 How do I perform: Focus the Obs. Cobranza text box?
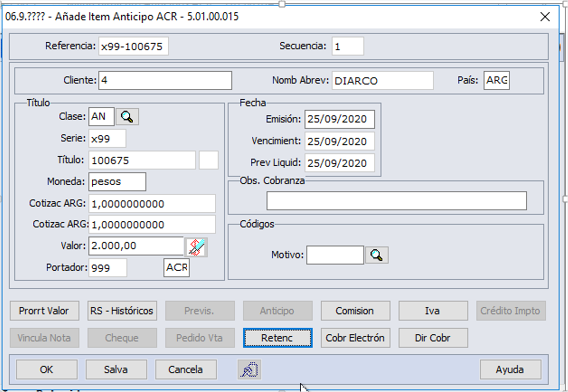[397, 201]
